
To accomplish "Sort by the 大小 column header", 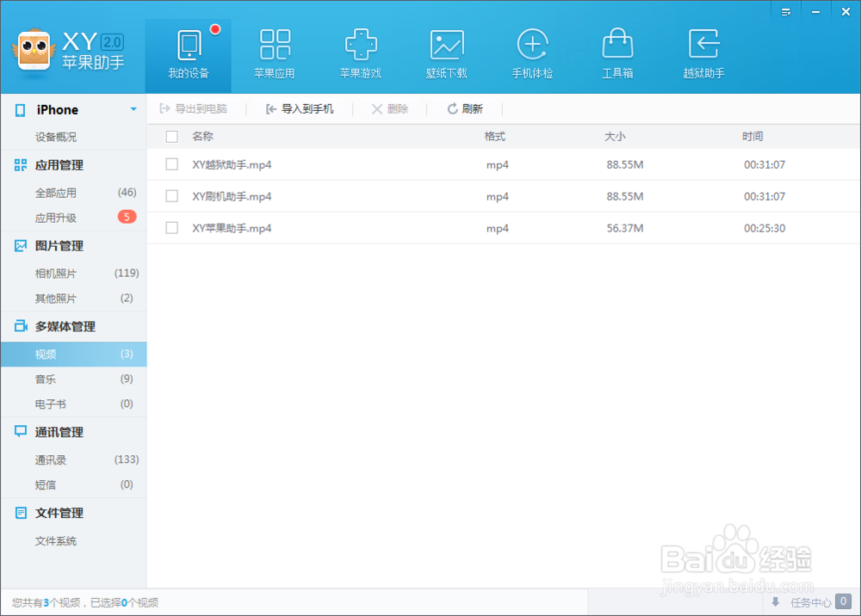I will pos(615,137).
